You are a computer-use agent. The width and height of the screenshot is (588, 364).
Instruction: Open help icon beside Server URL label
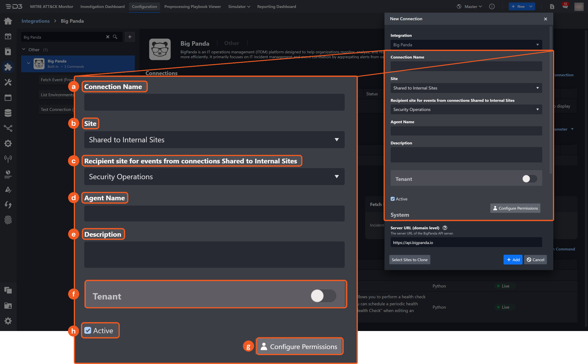coord(445,228)
